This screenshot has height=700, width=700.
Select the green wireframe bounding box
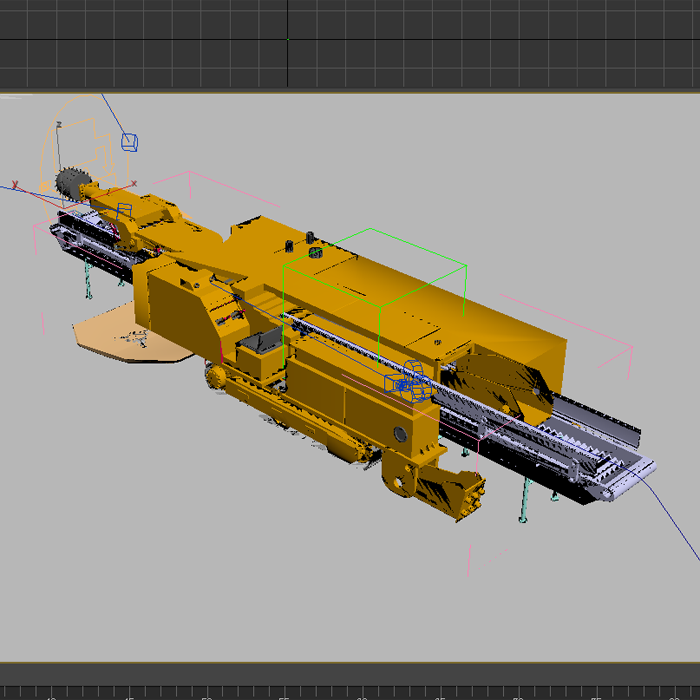(x=375, y=298)
